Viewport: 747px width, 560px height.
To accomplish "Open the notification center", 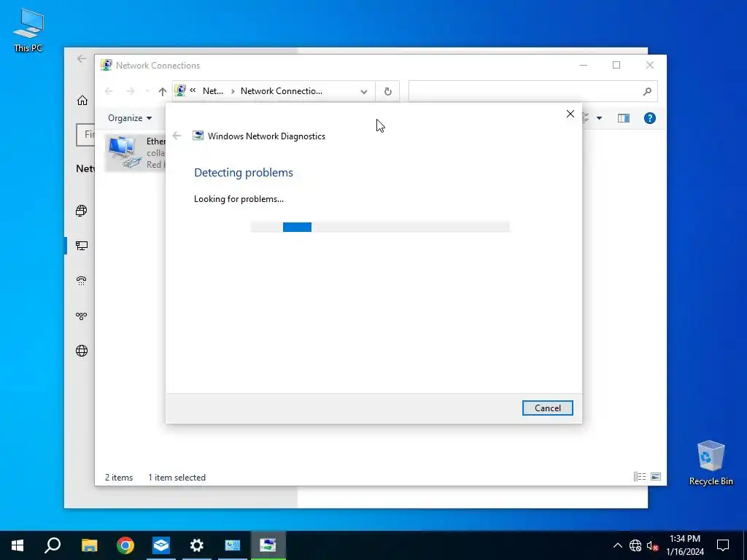I will (x=723, y=545).
